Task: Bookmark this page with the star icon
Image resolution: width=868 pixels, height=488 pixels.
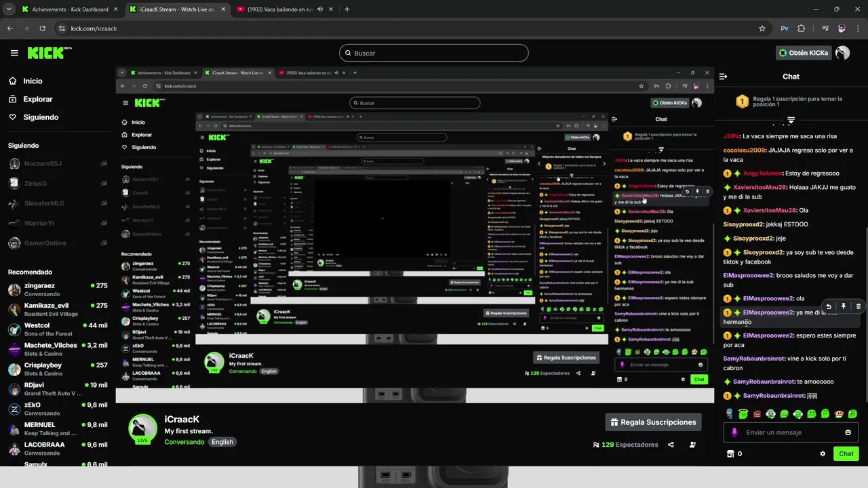Action: pos(762,28)
